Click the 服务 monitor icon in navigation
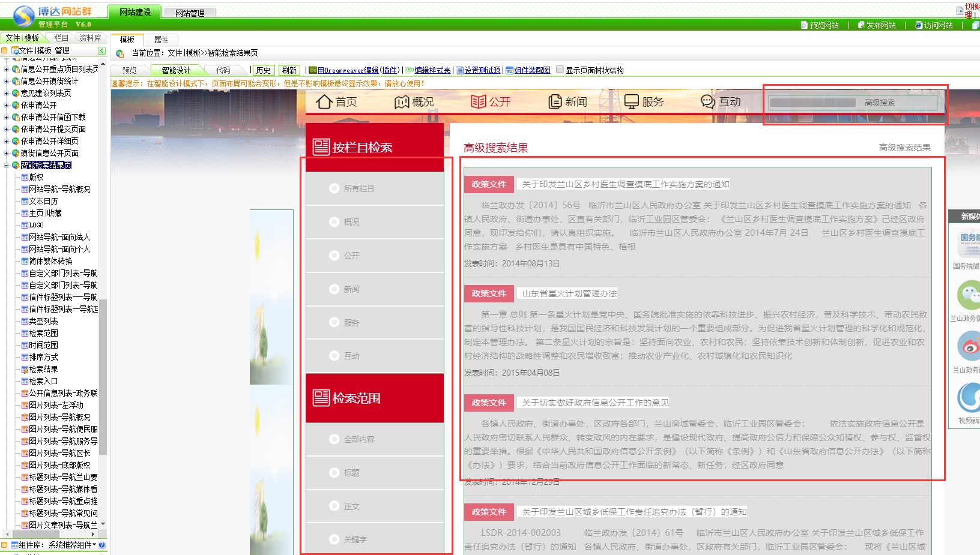This screenshot has width=980, height=555. (632, 102)
